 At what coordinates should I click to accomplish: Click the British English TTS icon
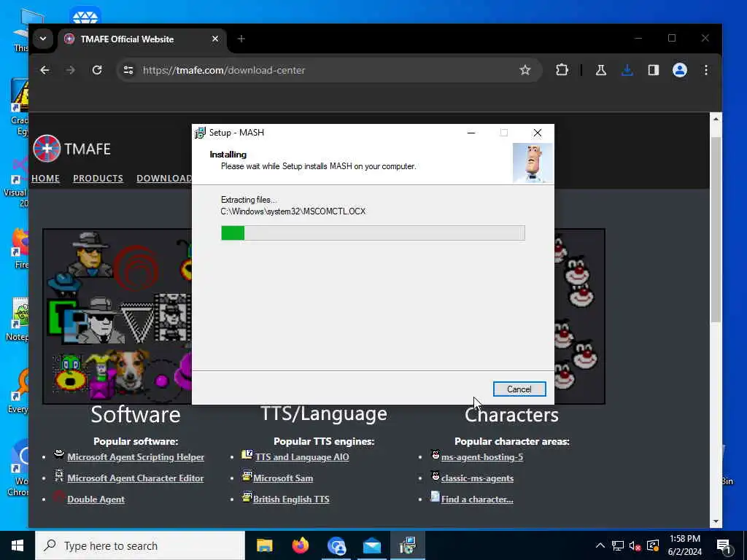pyautogui.click(x=247, y=497)
